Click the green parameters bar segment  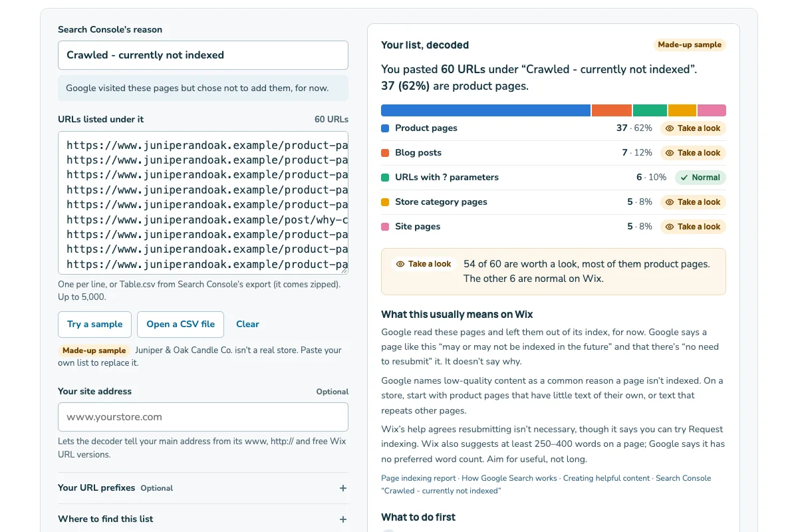pyautogui.click(x=650, y=110)
